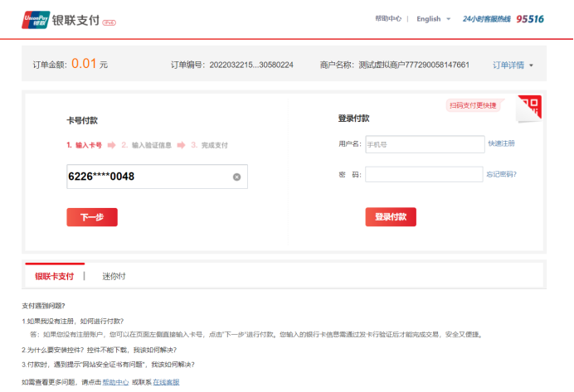
Task: Click the 扫码支付更快捷 tooltip banner
Action: (x=473, y=105)
